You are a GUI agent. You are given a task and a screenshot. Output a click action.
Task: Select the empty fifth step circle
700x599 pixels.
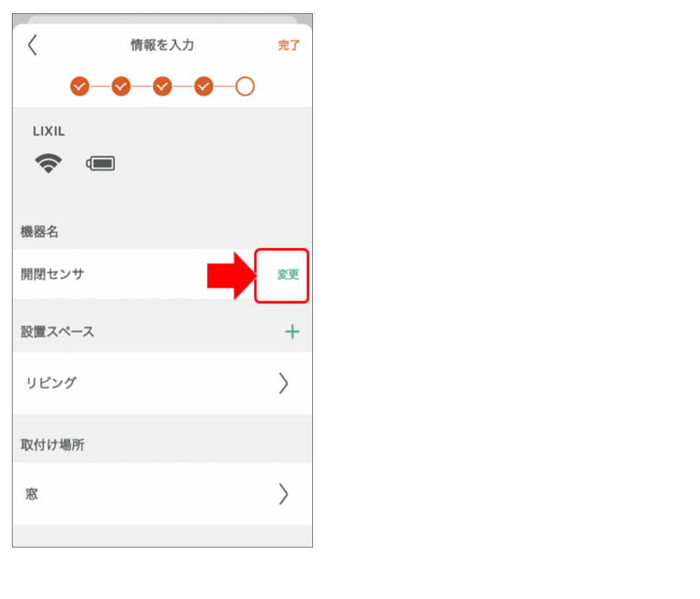[x=245, y=87]
